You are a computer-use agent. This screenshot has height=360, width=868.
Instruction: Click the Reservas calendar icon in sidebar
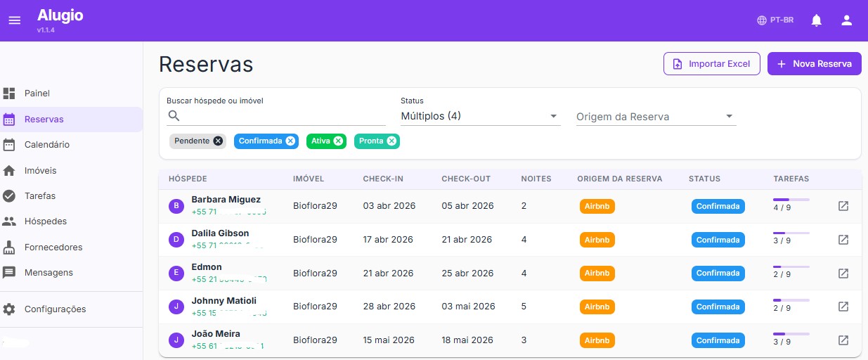9,120
